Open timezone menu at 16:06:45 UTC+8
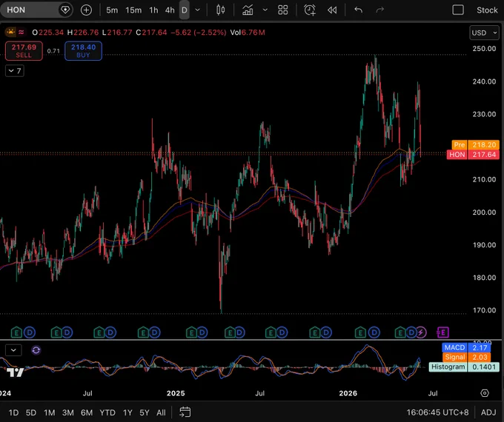This screenshot has height=422, width=504. pyautogui.click(x=437, y=412)
